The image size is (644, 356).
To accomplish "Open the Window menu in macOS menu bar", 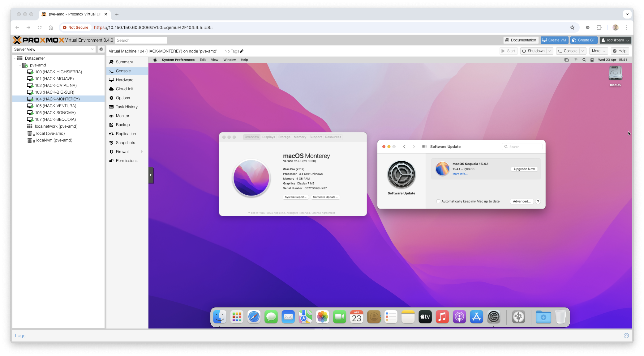I will tap(230, 60).
